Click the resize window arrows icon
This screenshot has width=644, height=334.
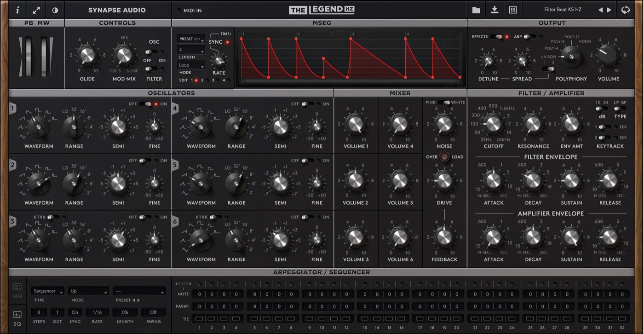(x=36, y=10)
